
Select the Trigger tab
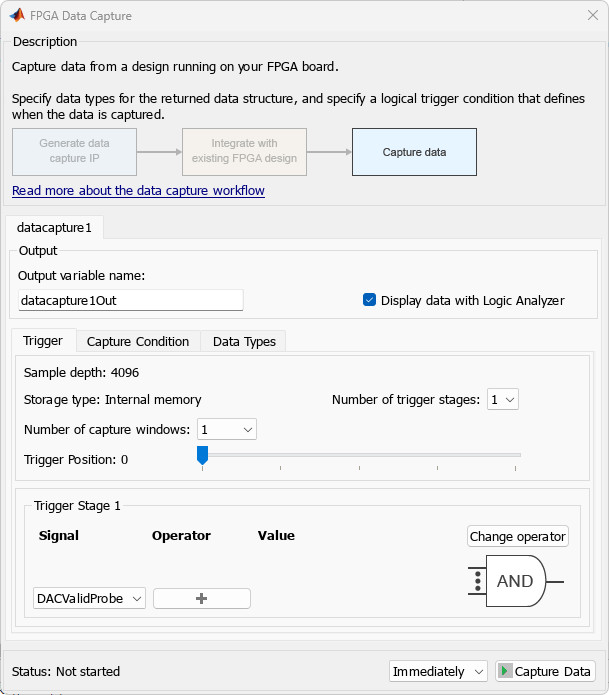[x=43, y=341]
